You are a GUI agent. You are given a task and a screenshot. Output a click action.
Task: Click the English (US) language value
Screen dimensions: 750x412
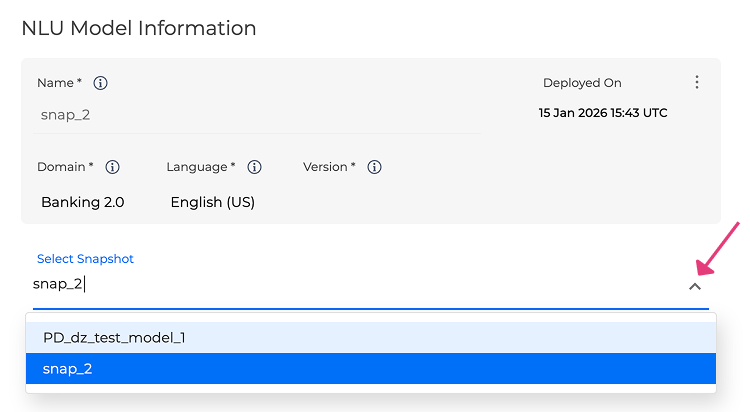(x=213, y=202)
